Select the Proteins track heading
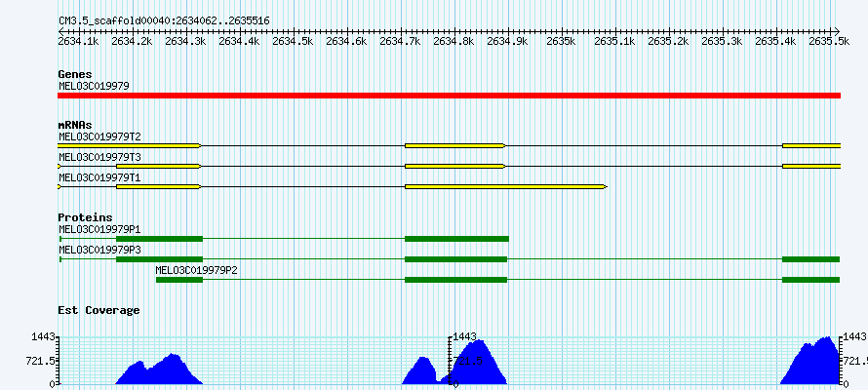 (85, 218)
